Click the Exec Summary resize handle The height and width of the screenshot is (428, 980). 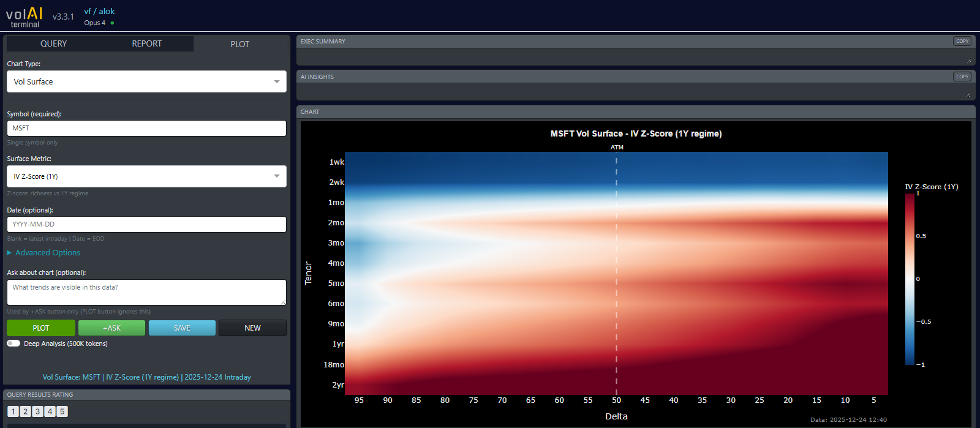pyautogui.click(x=969, y=61)
